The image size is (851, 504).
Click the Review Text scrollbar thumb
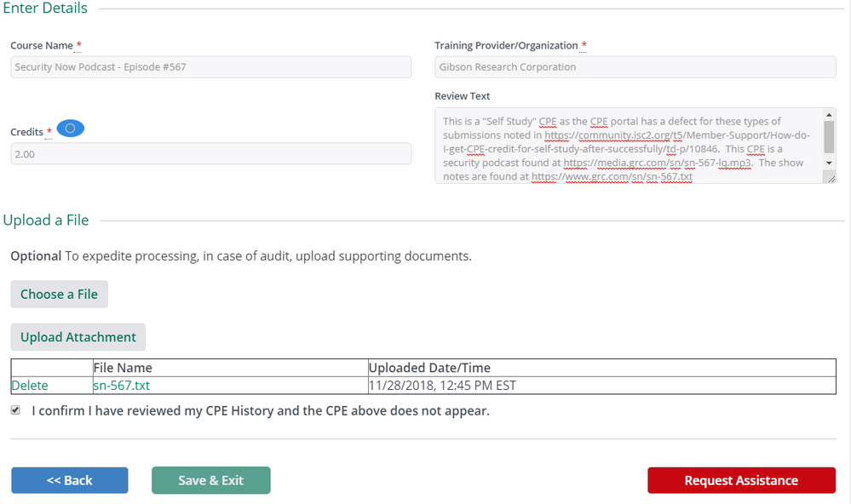click(830, 136)
